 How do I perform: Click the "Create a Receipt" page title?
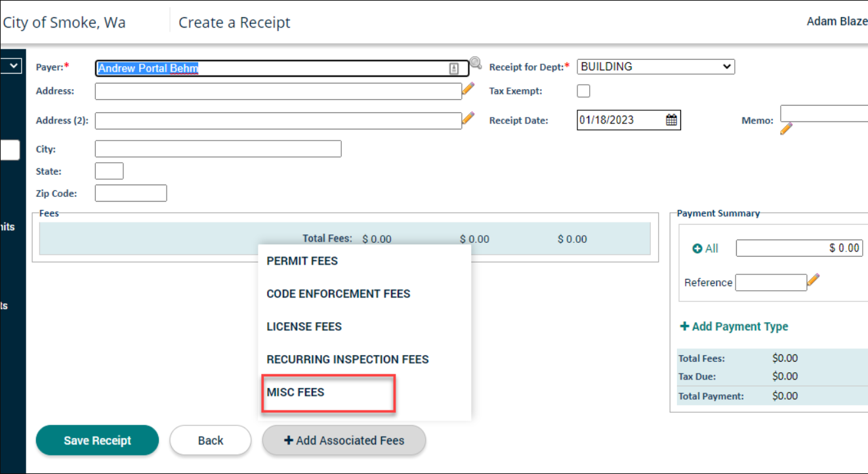coord(234,22)
